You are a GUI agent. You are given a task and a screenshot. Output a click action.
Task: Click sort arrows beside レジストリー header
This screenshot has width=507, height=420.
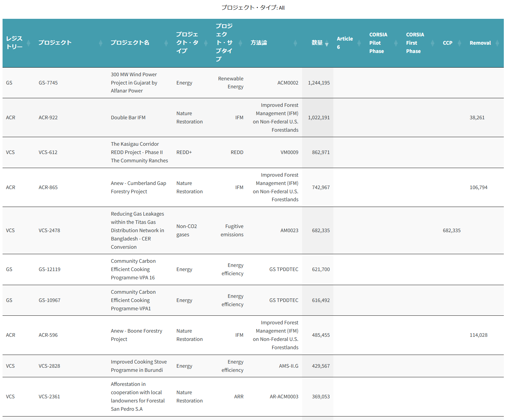(x=28, y=43)
